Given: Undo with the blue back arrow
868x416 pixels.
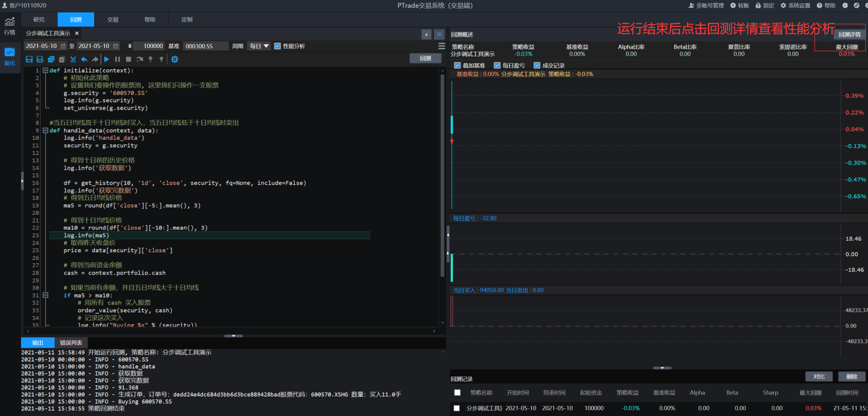Looking at the screenshot, I should click(x=84, y=59).
